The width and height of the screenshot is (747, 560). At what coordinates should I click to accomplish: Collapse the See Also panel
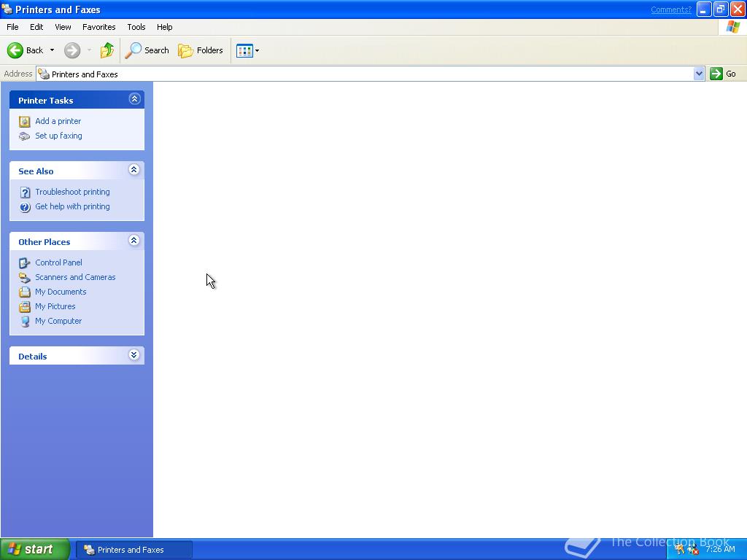(134, 170)
